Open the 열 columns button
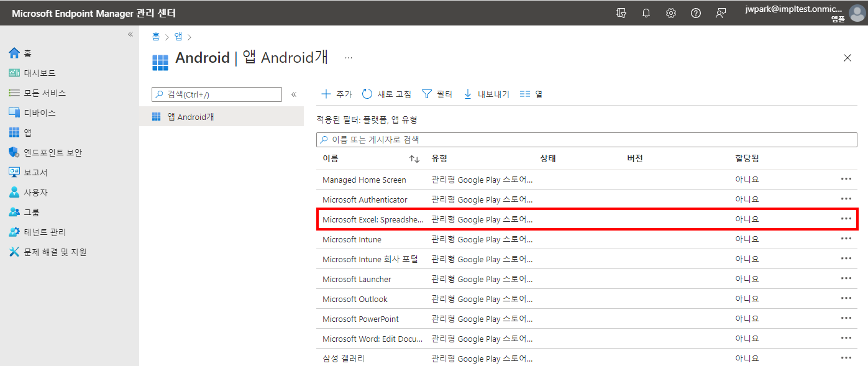Viewport: 868px width, 366px height. [531, 94]
